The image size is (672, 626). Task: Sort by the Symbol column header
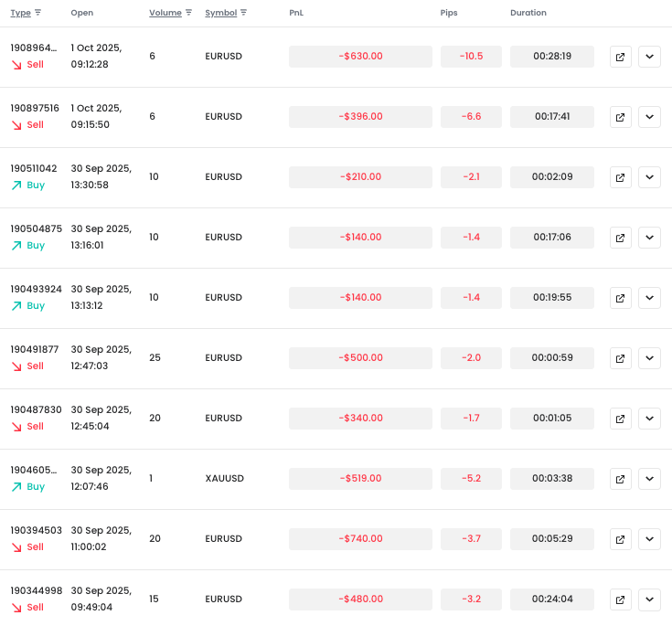point(220,14)
